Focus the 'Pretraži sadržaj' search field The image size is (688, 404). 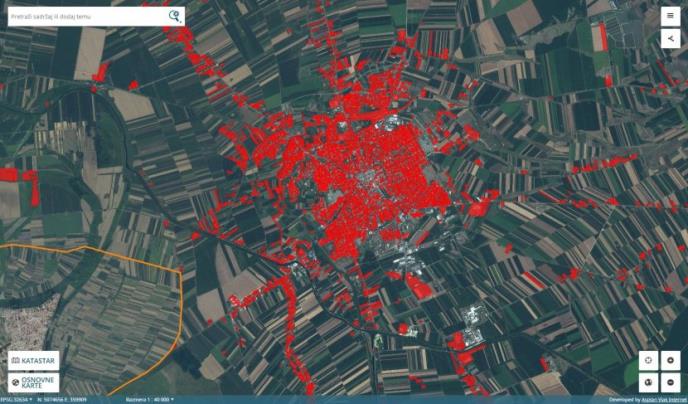[x=85, y=16]
